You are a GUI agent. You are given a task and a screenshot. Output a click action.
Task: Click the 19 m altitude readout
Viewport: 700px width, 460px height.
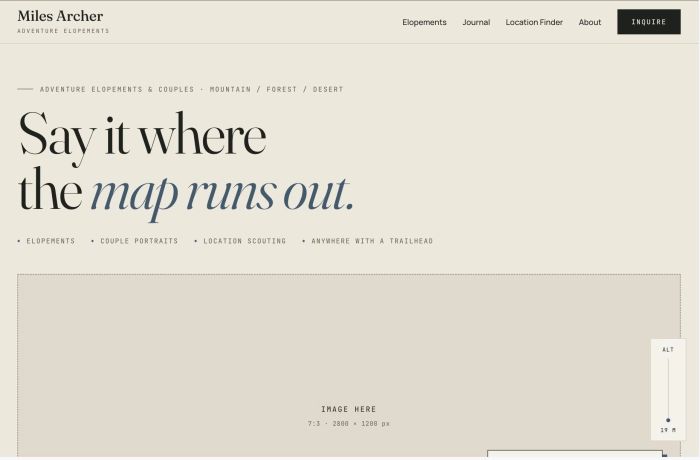(x=668, y=430)
